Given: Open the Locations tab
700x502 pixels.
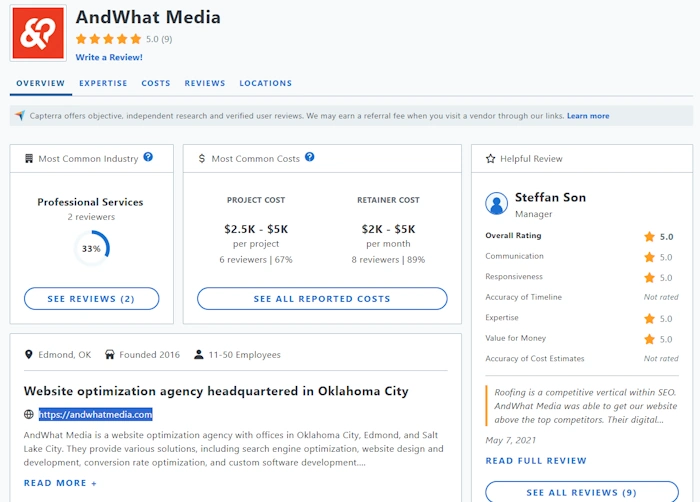Looking at the screenshot, I should coord(266,83).
